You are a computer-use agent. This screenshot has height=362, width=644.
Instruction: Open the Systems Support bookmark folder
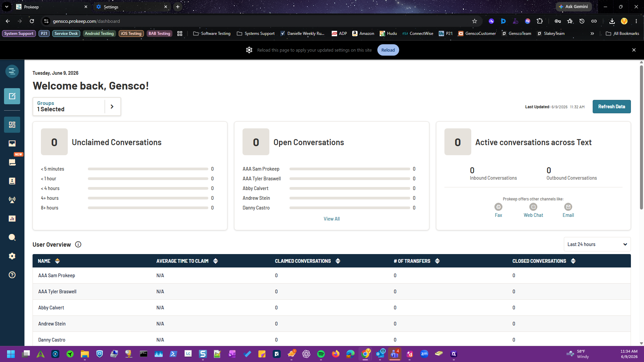click(x=256, y=34)
